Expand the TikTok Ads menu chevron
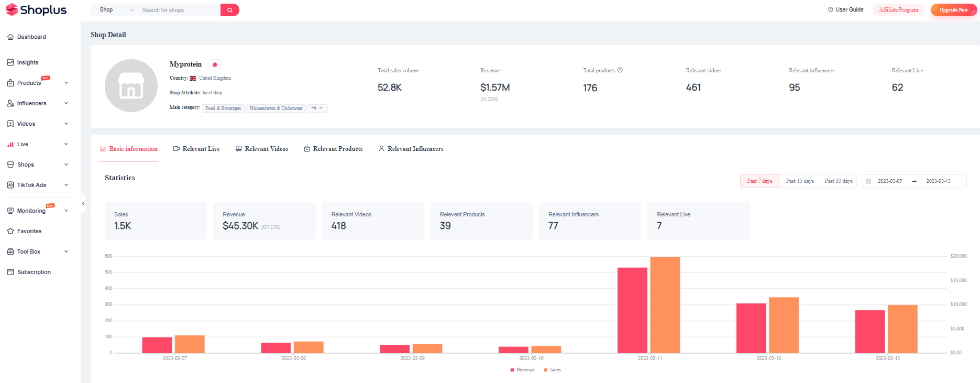The height and width of the screenshot is (383, 980). point(66,185)
